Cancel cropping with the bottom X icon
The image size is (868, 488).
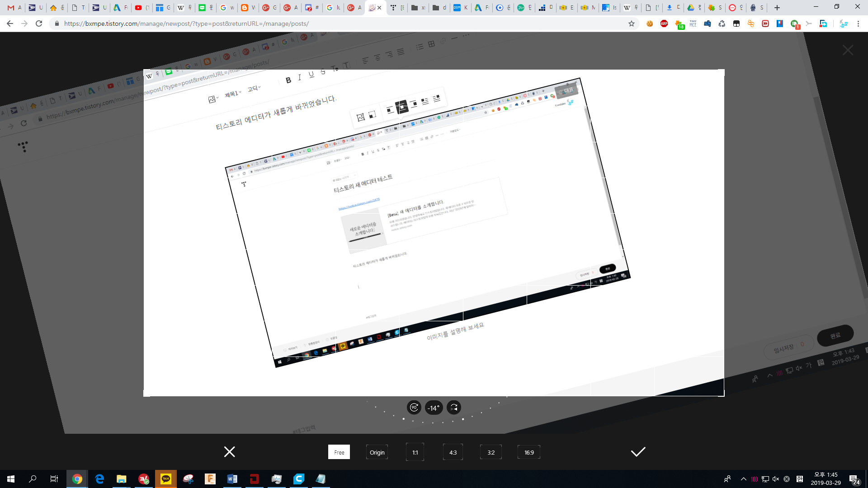click(x=230, y=452)
